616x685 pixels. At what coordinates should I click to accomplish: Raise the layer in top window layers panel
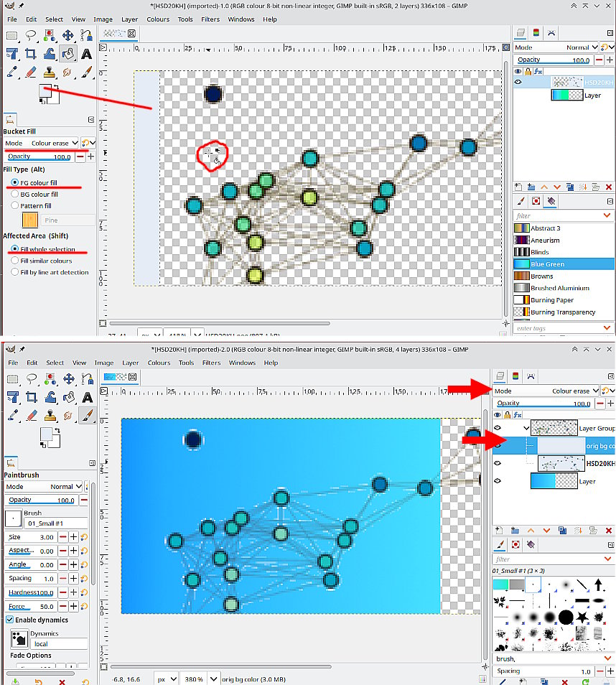pyautogui.click(x=544, y=187)
